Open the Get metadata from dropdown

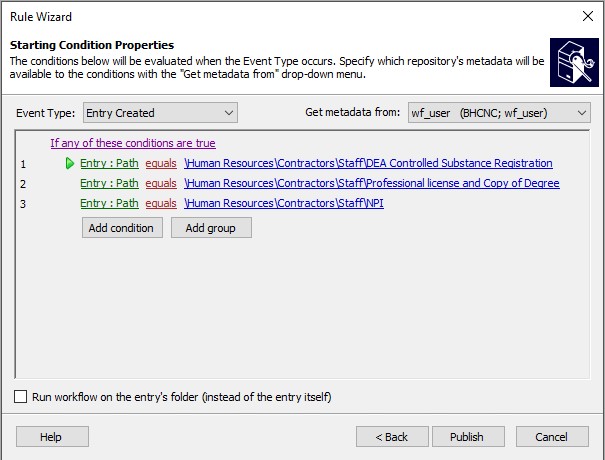pyautogui.click(x=498, y=113)
